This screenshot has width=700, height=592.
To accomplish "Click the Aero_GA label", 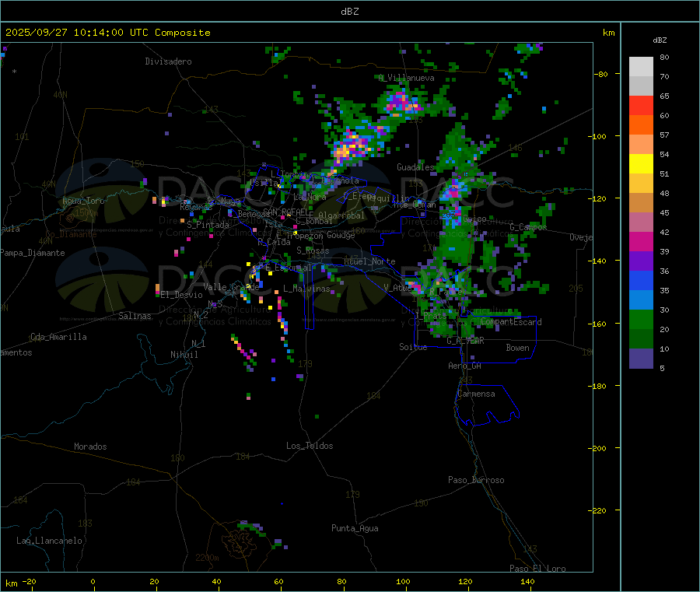I will point(464,366).
